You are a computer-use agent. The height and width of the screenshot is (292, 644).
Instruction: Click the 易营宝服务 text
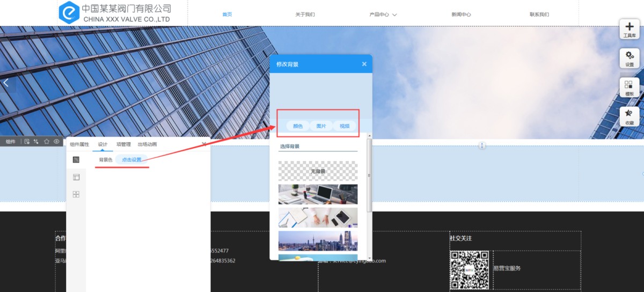pos(507,268)
